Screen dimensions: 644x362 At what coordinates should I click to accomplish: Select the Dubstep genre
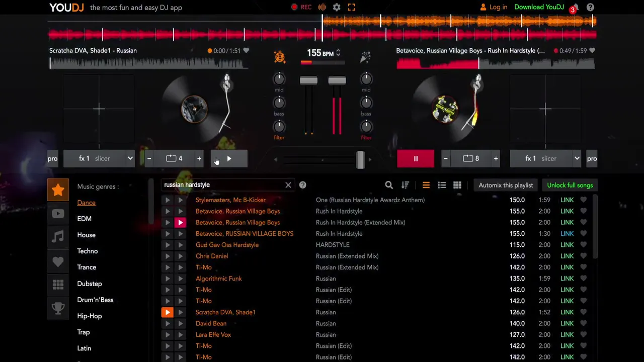(90, 284)
